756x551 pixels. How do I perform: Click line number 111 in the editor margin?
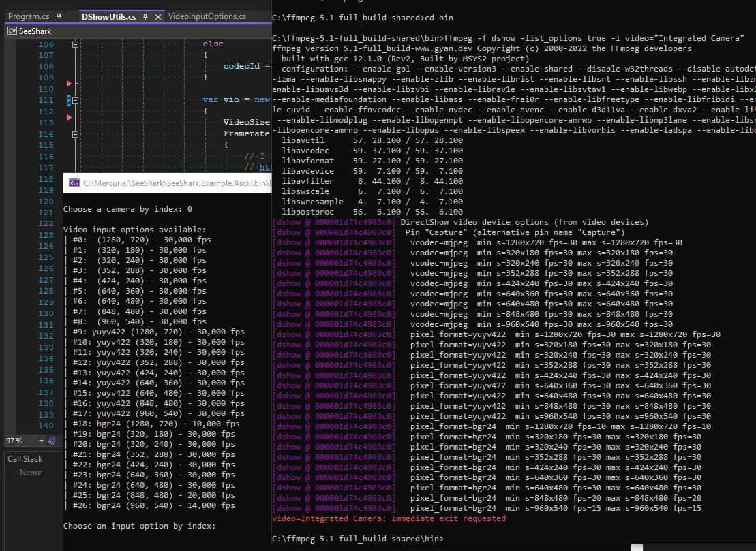pyautogui.click(x=46, y=100)
